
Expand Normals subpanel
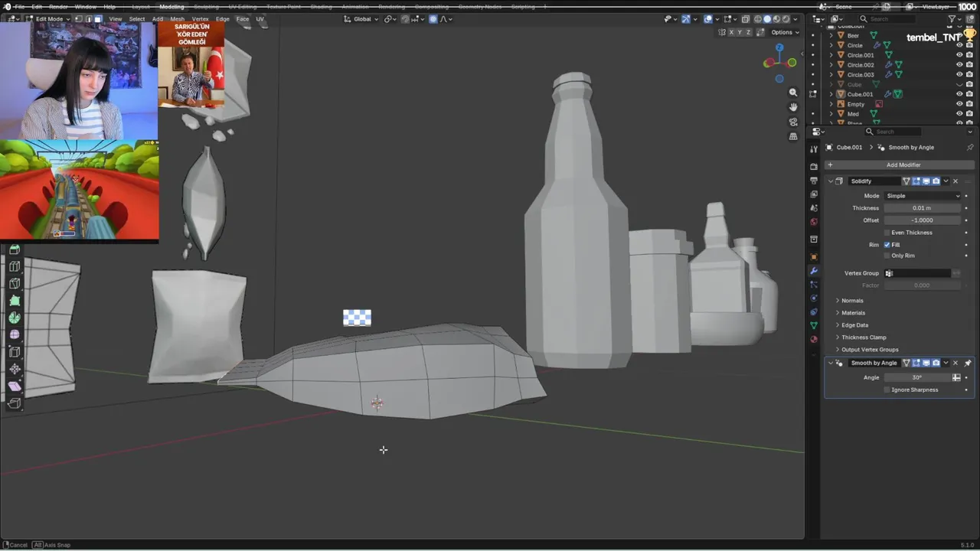click(x=851, y=301)
